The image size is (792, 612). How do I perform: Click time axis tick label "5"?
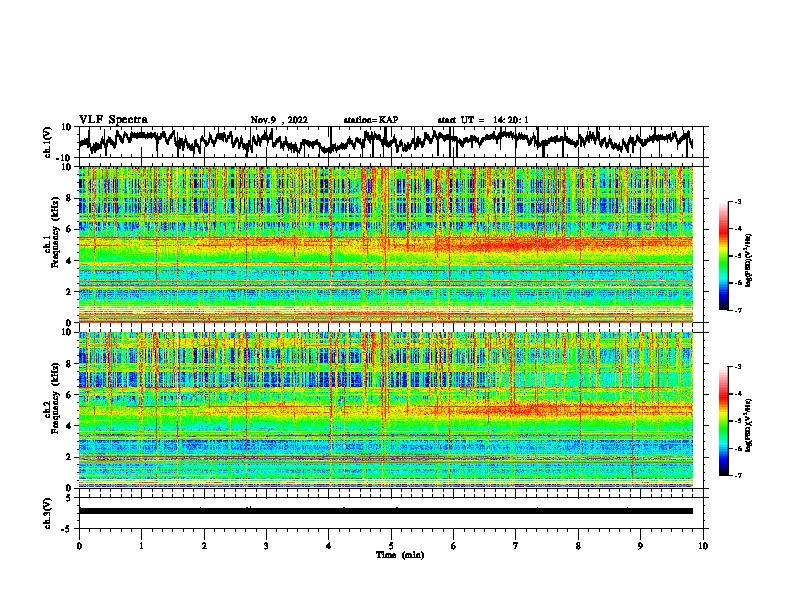pos(391,546)
